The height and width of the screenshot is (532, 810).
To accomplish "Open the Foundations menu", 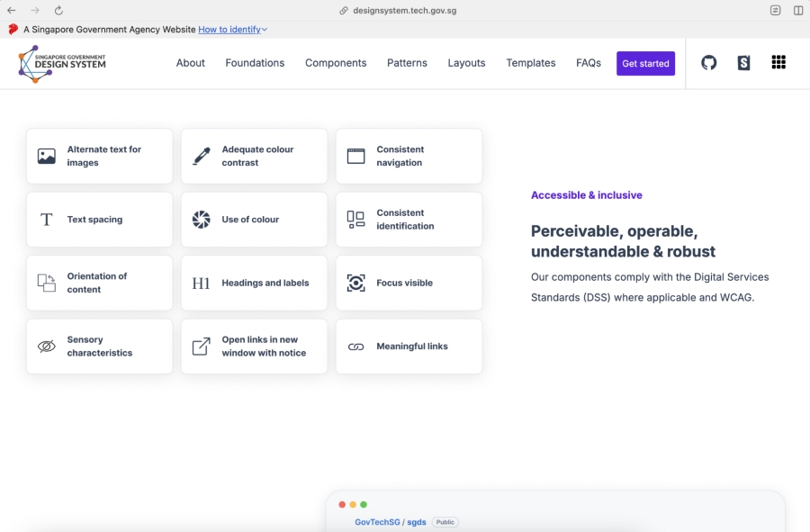I will coord(255,63).
